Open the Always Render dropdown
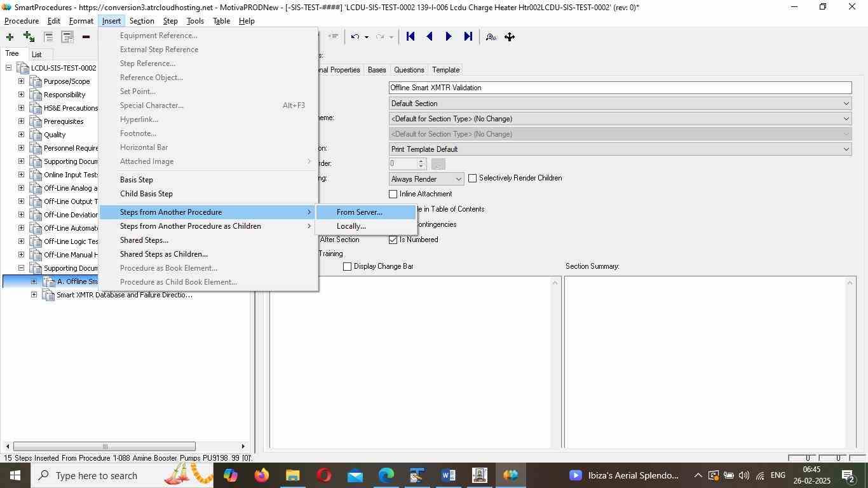The width and height of the screenshot is (868, 488). tap(426, 179)
